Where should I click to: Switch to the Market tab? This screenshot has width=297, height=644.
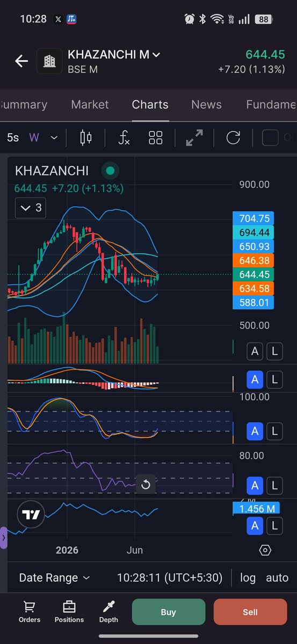(90, 105)
